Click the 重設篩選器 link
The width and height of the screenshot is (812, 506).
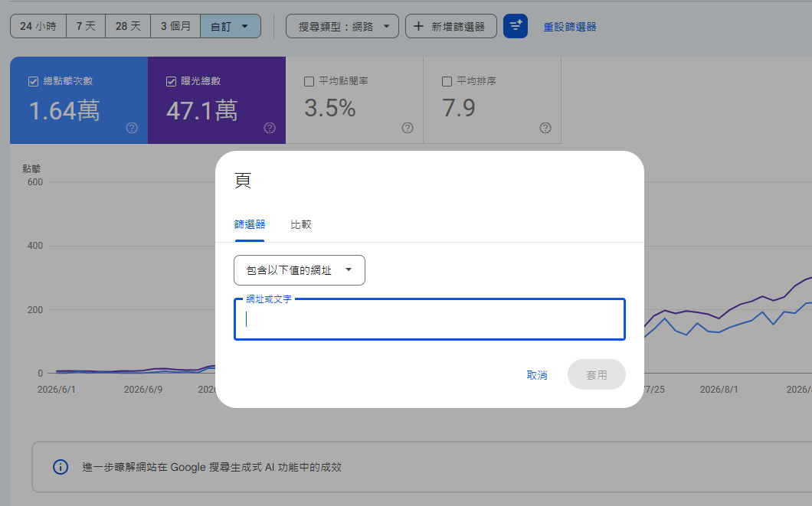pyautogui.click(x=570, y=27)
